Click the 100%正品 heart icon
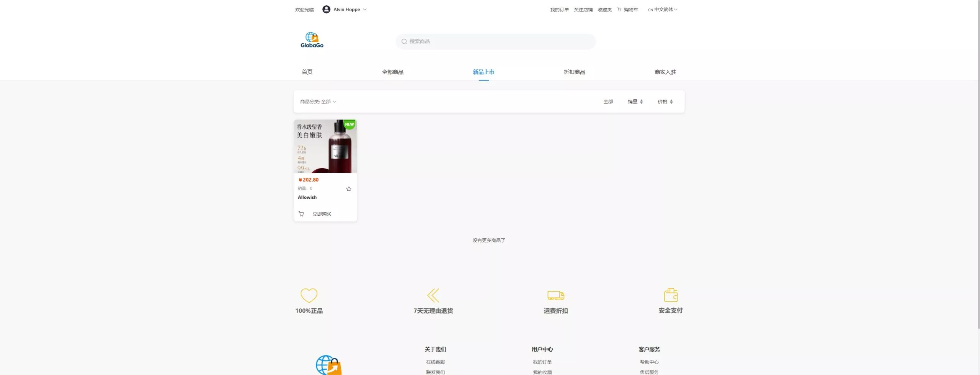Viewport: 980px width, 375px height. [x=309, y=295]
